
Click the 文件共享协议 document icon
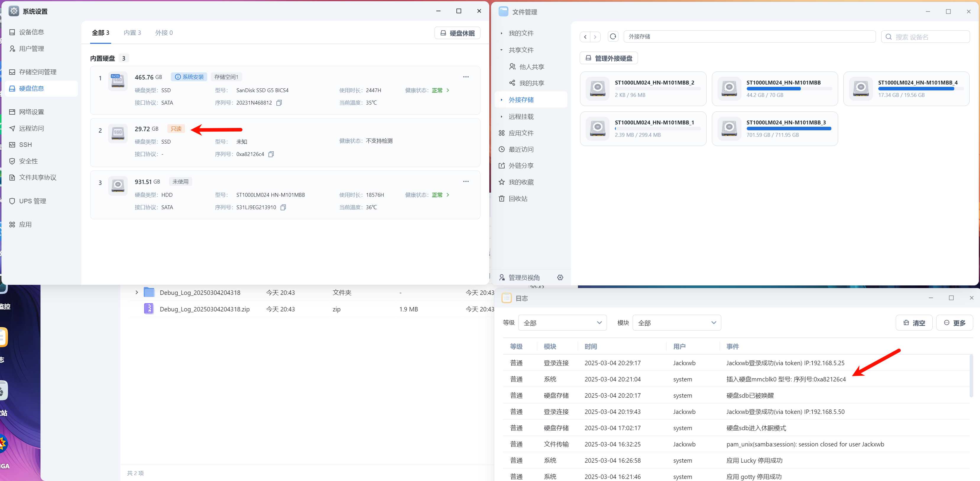[x=12, y=177]
